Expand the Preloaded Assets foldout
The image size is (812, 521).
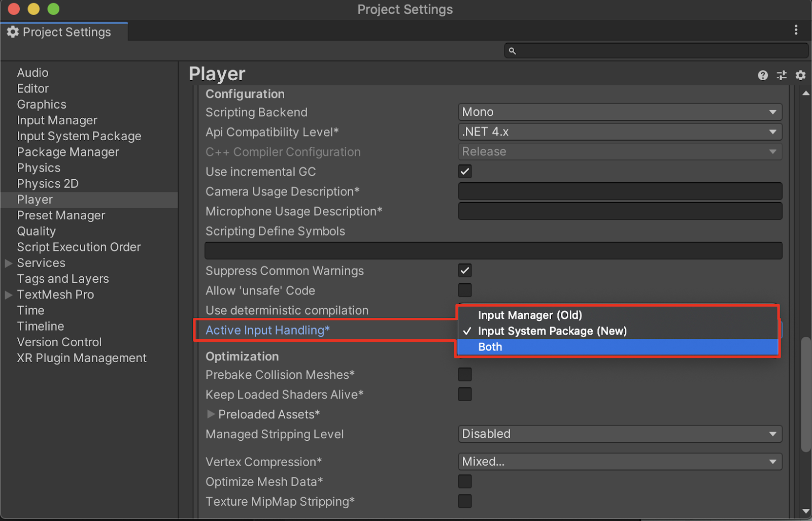coord(211,414)
